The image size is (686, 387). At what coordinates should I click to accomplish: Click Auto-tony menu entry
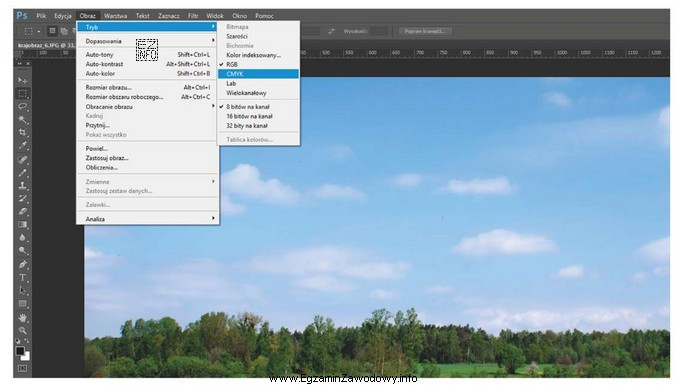(147, 55)
